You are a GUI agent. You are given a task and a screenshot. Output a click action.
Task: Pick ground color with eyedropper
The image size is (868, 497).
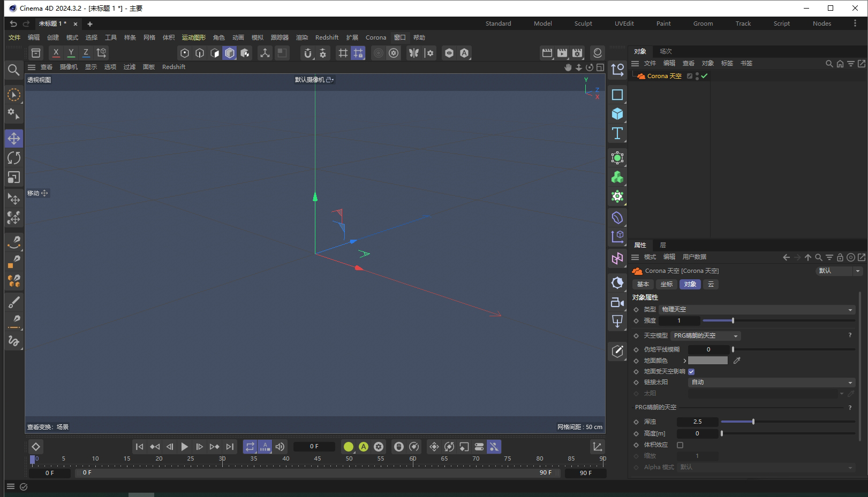point(737,361)
